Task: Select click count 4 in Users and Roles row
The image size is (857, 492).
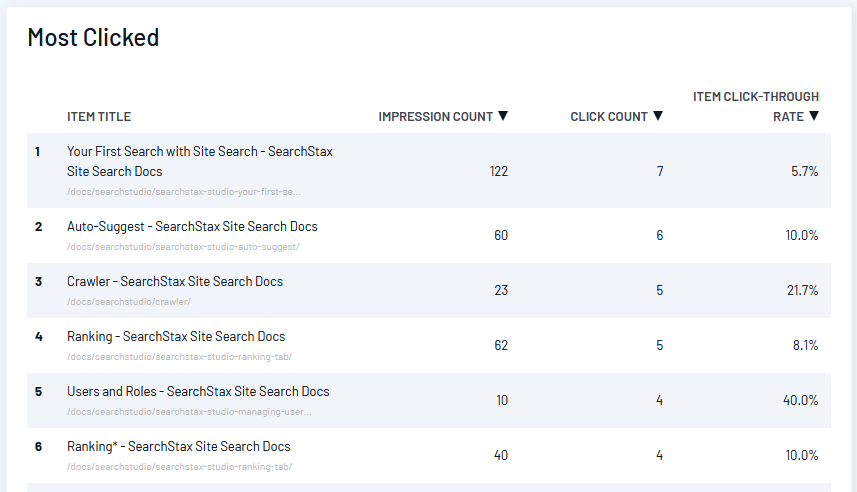Action: click(660, 400)
